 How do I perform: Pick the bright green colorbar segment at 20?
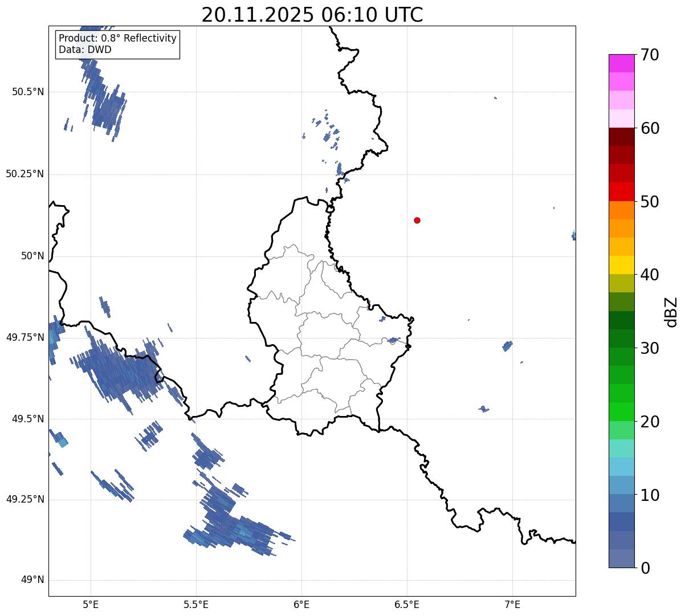coord(621,411)
